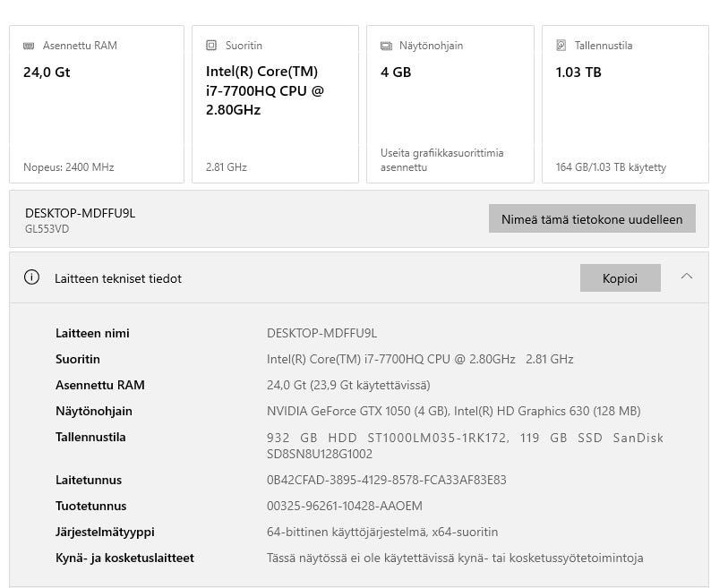Collapse the Laitteen tekniset tiedot section chevron
This screenshot has width=728, height=588.
687,277
